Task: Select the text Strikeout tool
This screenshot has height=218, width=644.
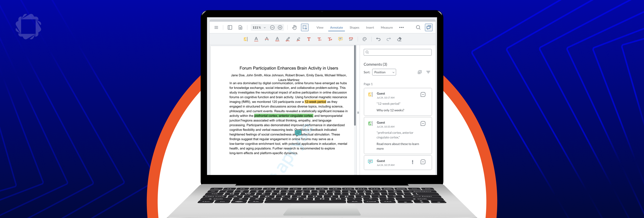Action: pyautogui.click(x=267, y=39)
